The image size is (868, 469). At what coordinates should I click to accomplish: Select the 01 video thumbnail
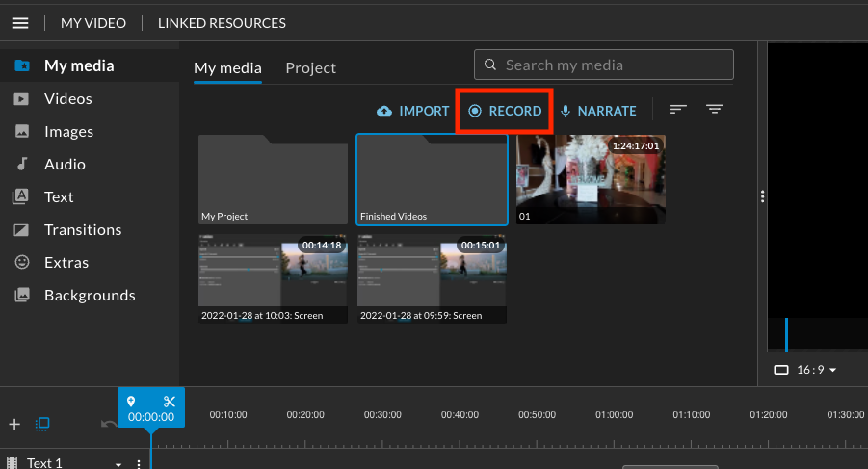pos(591,180)
